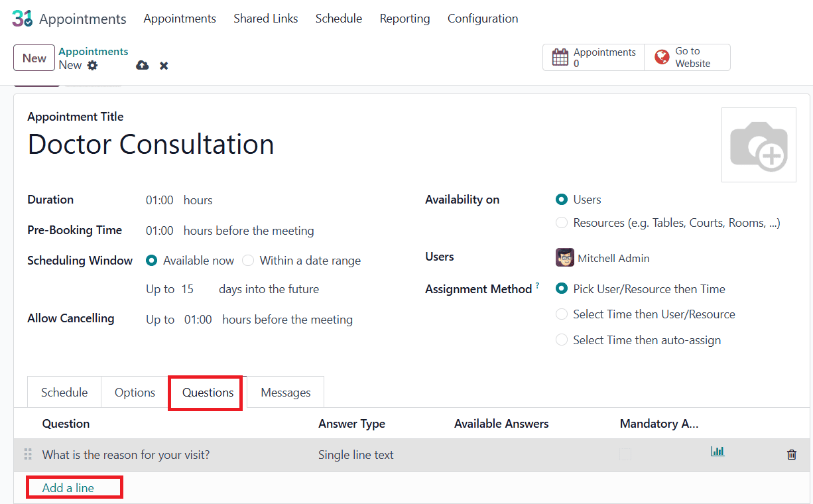Select Within a date range option
This screenshot has width=813, height=504.
[248, 261]
